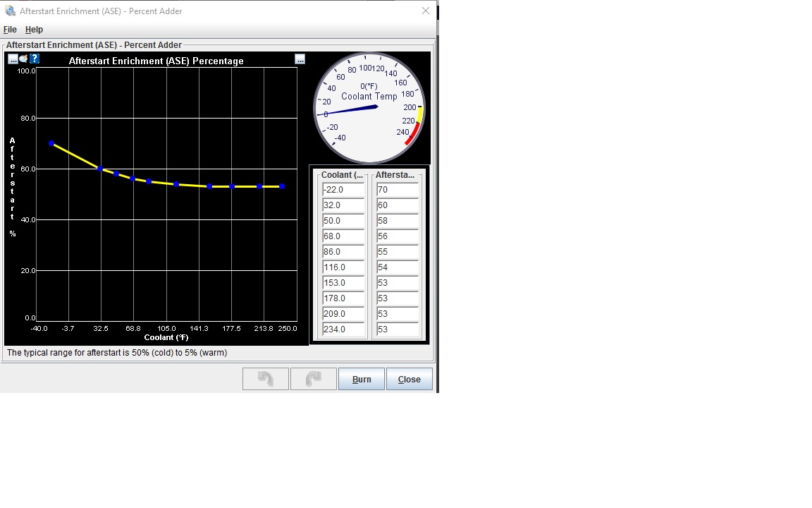Select the coolant field with -22.0
This screenshot has width=812, height=508.
coord(343,190)
